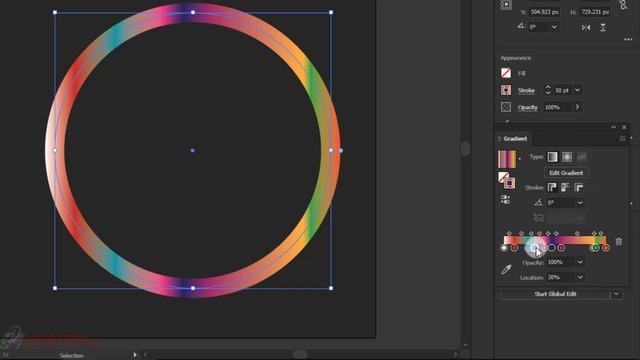Screen dimensions: 640x360
Task: Click Flip Horizontally icon
Action: point(586,27)
